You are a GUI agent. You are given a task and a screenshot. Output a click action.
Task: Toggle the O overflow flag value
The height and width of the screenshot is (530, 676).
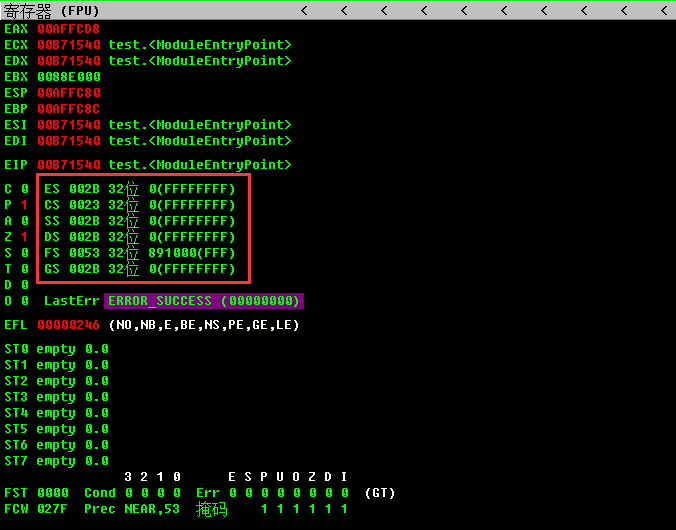pos(25,301)
